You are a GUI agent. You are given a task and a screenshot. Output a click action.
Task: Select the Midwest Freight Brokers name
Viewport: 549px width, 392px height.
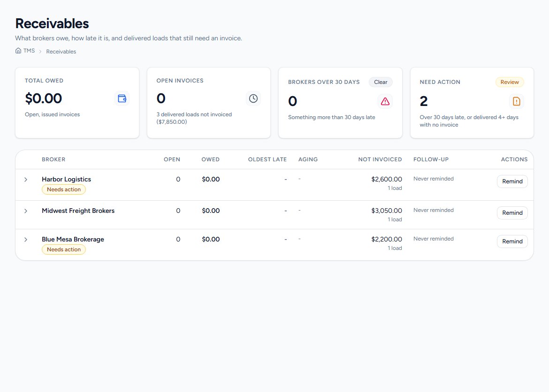tap(78, 211)
